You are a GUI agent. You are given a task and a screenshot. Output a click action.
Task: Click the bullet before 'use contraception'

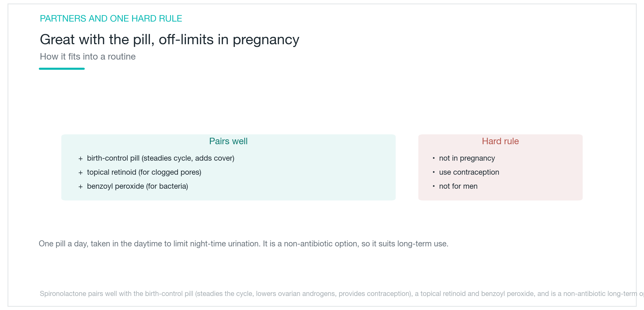tap(434, 172)
